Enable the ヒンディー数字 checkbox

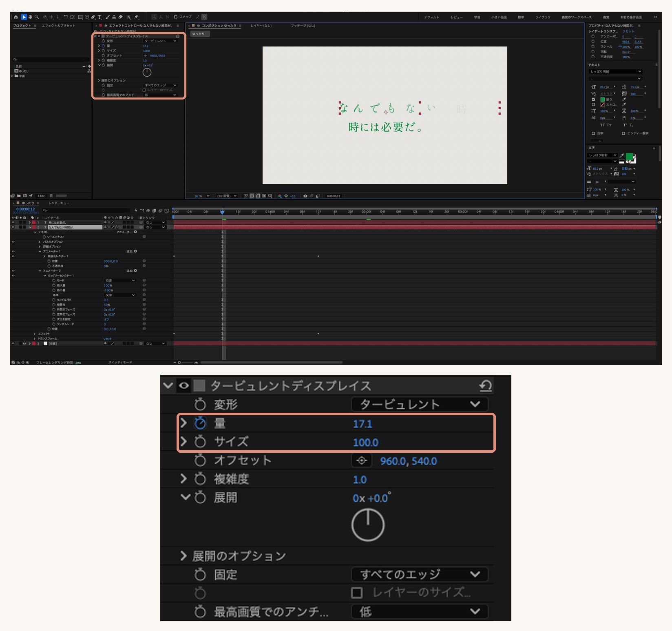click(x=623, y=133)
